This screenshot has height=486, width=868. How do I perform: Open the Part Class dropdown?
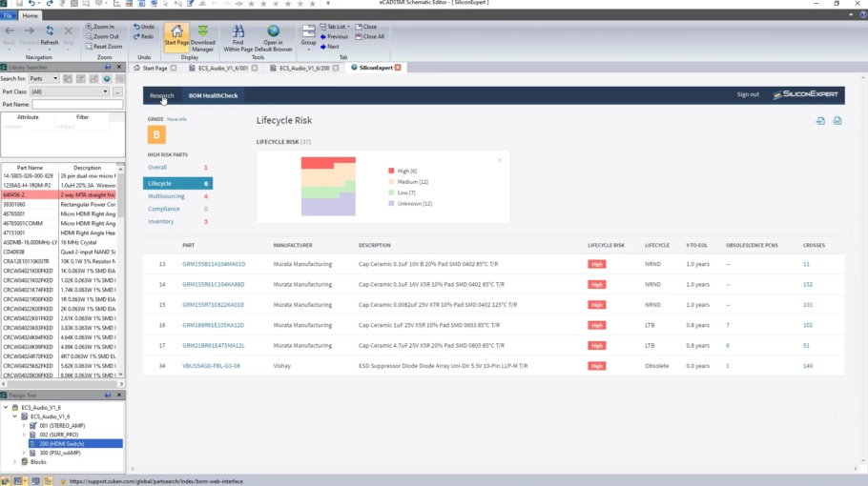(70, 91)
